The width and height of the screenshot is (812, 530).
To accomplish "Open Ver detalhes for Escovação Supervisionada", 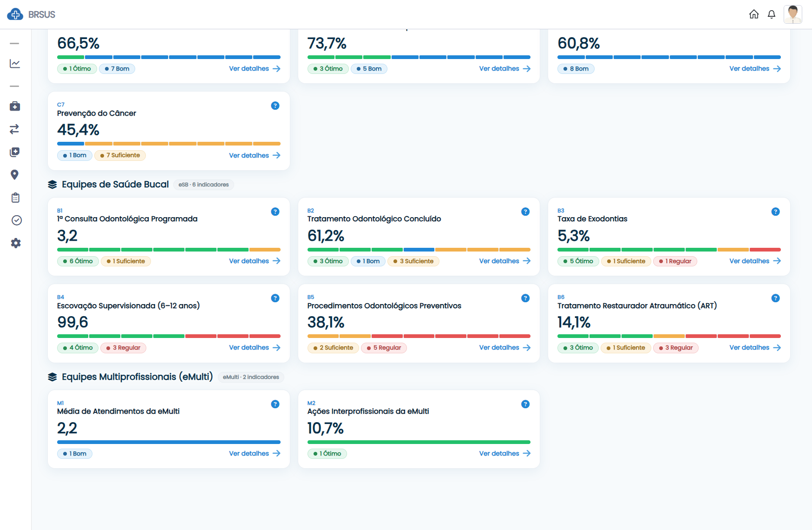I will point(255,347).
